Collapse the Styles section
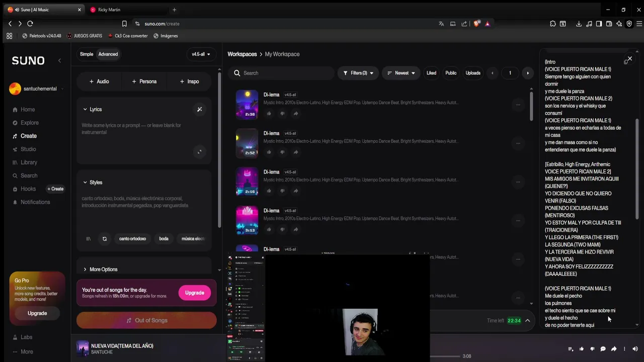 [93, 183]
